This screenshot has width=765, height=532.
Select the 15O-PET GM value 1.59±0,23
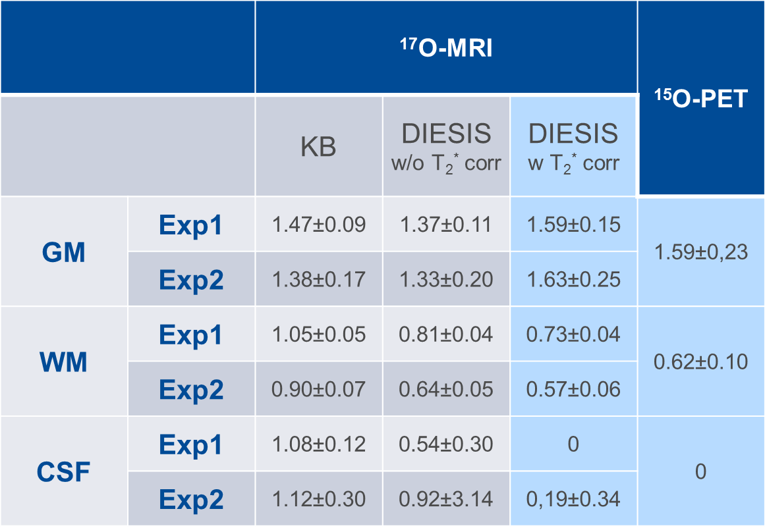[700, 252]
